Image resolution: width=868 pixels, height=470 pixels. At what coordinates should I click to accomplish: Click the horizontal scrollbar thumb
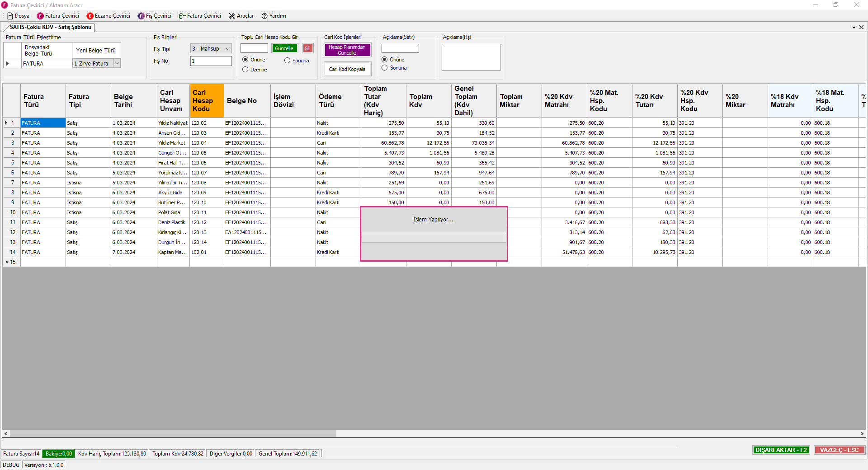coord(173,434)
